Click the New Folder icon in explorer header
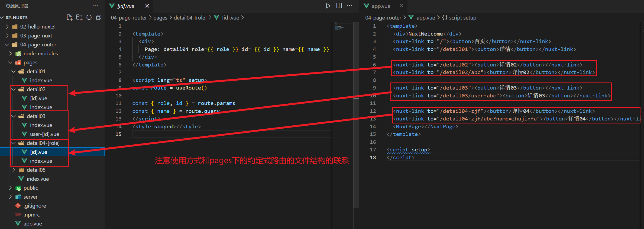Image resolution: width=644 pixels, height=229 pixels. [x=79, y=18]
